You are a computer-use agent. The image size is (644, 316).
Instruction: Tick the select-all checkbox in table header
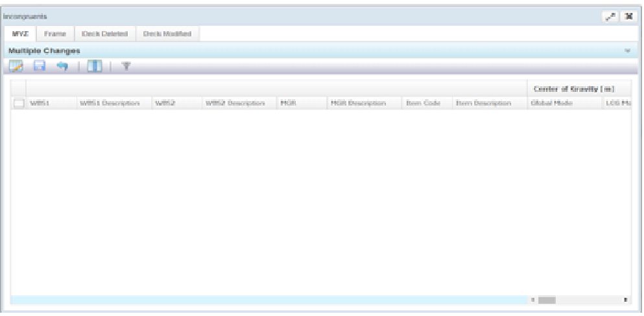click(19, 104)
